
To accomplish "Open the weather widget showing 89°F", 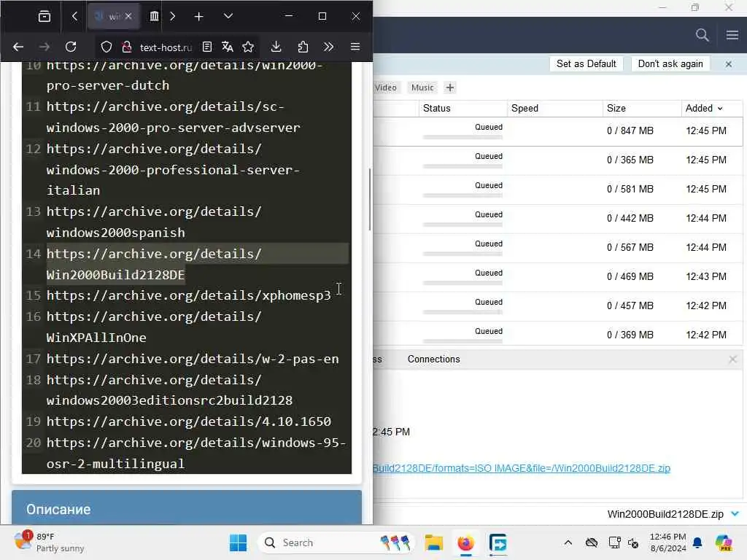I will pos(49,542).
